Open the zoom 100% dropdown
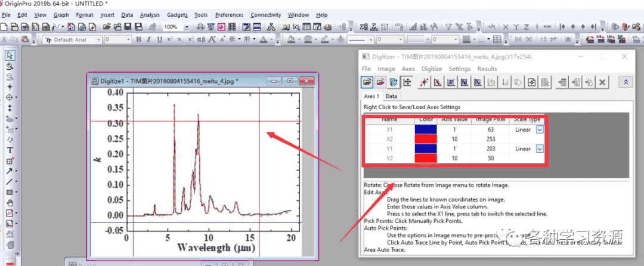The height and width of the screenshot is (266, 644). point(187,27)
